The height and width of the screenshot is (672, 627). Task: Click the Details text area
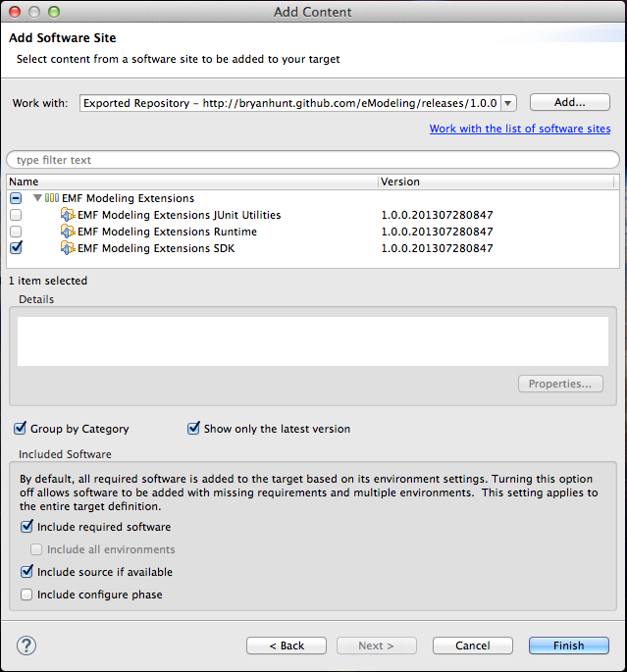click(x=313, y=341)
